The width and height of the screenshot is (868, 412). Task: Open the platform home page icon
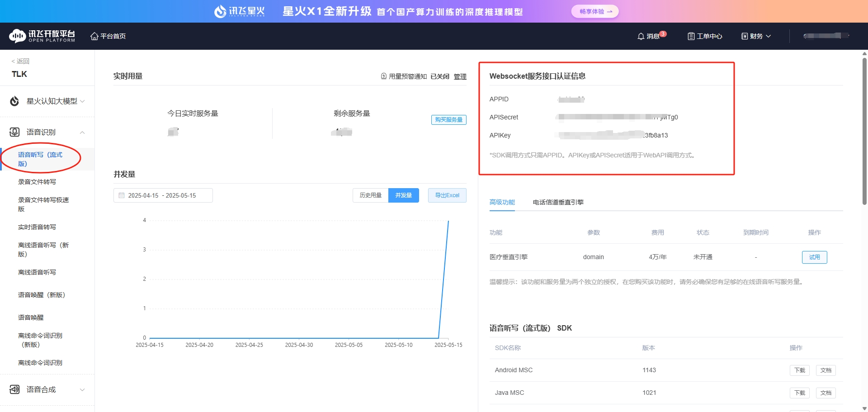pyautogui.click(x=94, y=36)
